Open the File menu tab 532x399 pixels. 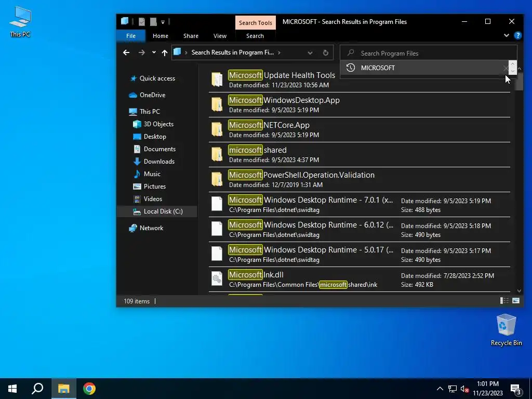click(131, 36)
